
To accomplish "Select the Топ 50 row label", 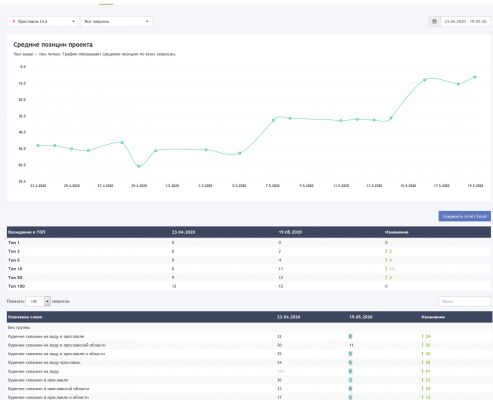I will [x=15, y=277].
